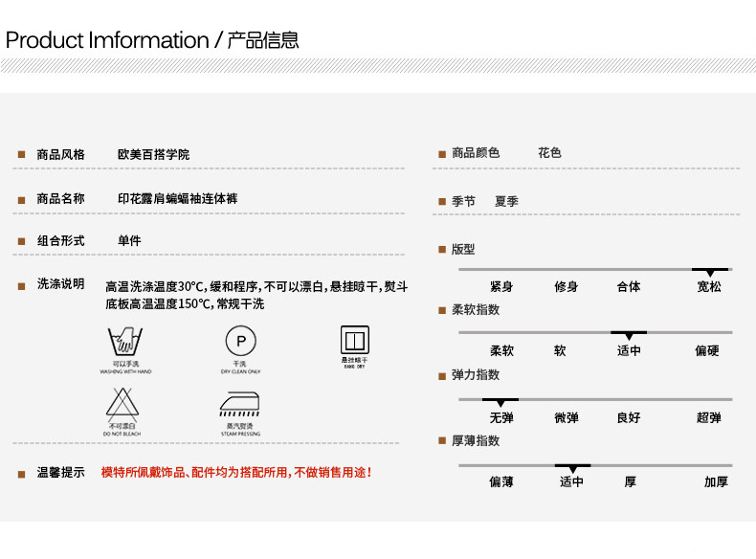Click the 厚薄指数 heading
The height and width of the screenshot is (559, 756).
click(x=476, y=441)
